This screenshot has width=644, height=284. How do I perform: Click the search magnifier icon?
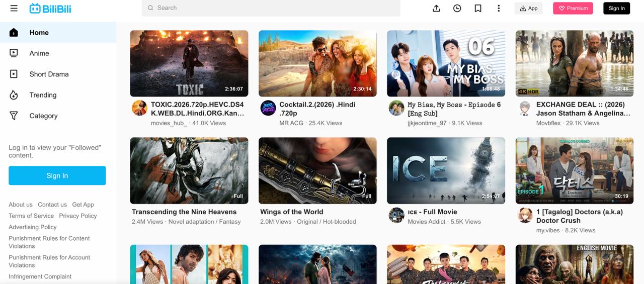coord(150,8)
